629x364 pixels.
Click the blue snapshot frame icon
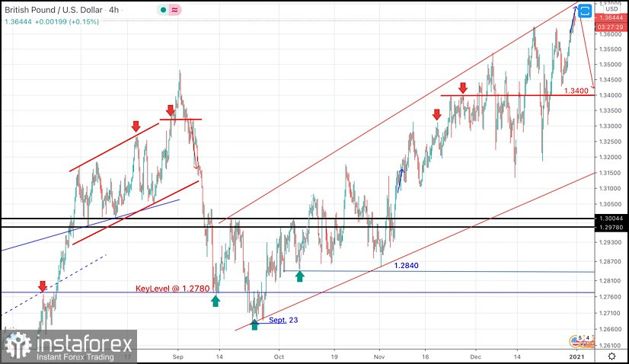click(x=585, y=11)
